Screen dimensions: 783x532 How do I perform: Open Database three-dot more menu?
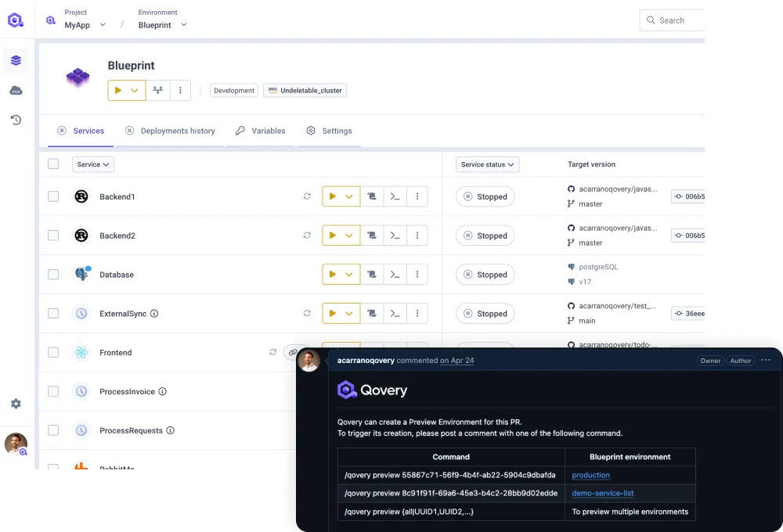pos(417,274)
